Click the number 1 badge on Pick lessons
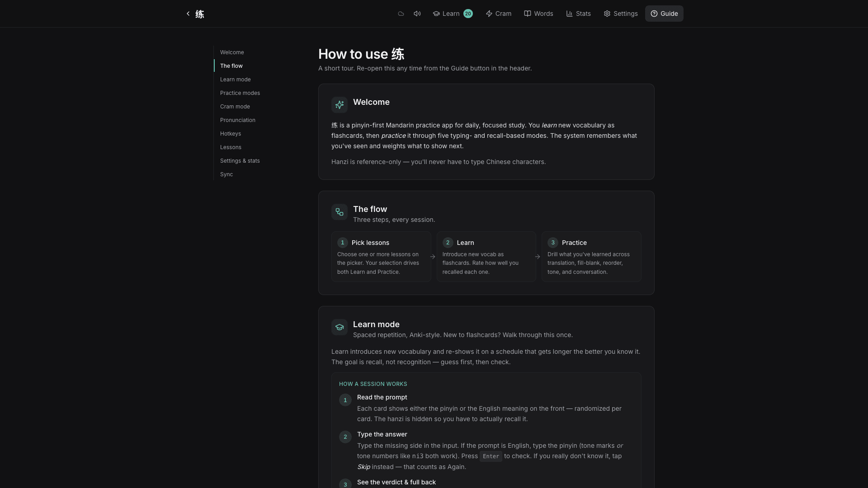Viewport: 868px width, 488px height. coord(343,243)
